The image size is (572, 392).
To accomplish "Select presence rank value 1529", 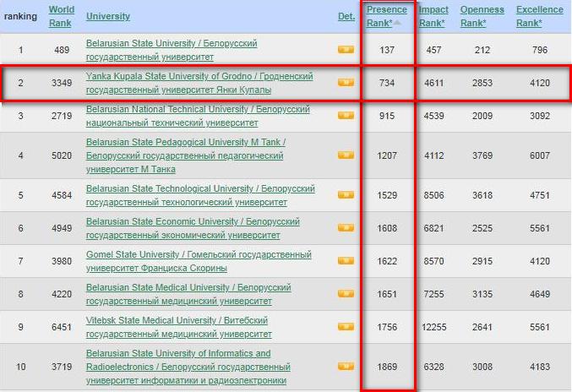I will [x=387, y=195].
